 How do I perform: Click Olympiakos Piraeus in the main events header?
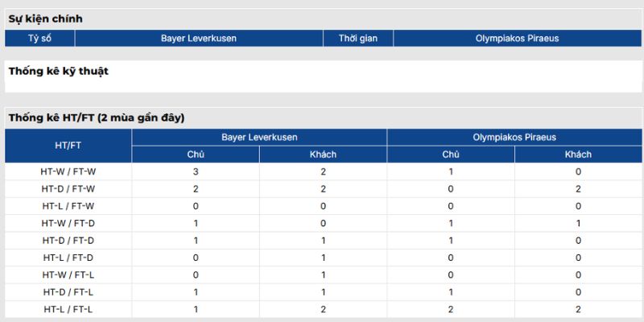point(517,38)
